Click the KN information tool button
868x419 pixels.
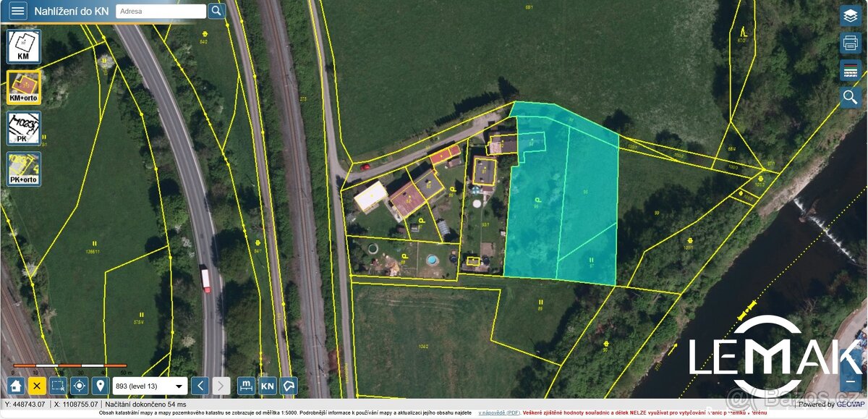[267, 386]
